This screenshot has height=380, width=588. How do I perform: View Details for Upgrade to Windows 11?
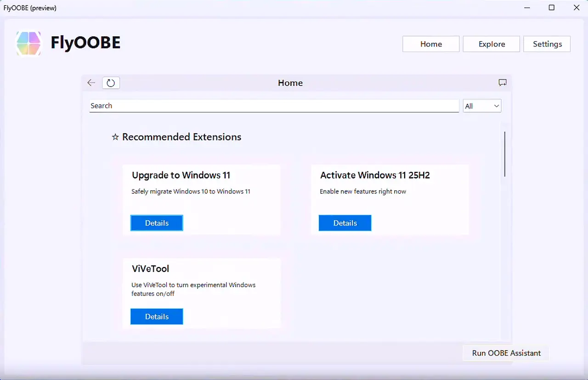pos(157,223)
